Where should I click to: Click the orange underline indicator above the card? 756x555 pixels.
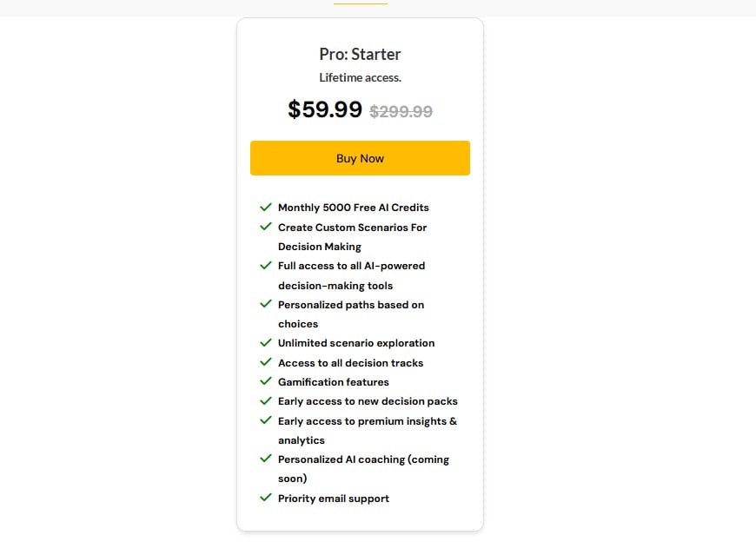(x=360, y=3)
